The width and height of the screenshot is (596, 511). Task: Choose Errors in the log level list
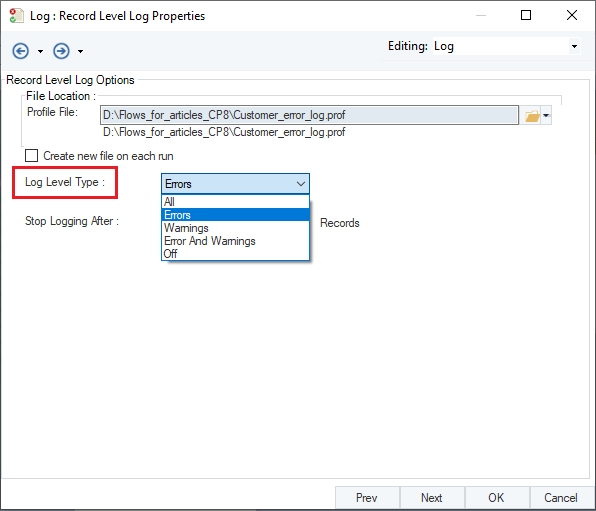click(x=235, y=215)
